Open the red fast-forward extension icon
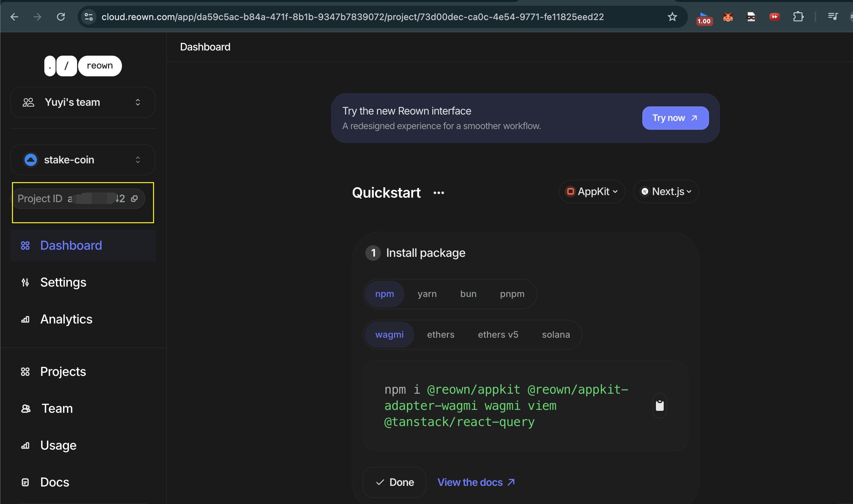This screenshot has height=504, width=853. (774, 16)
